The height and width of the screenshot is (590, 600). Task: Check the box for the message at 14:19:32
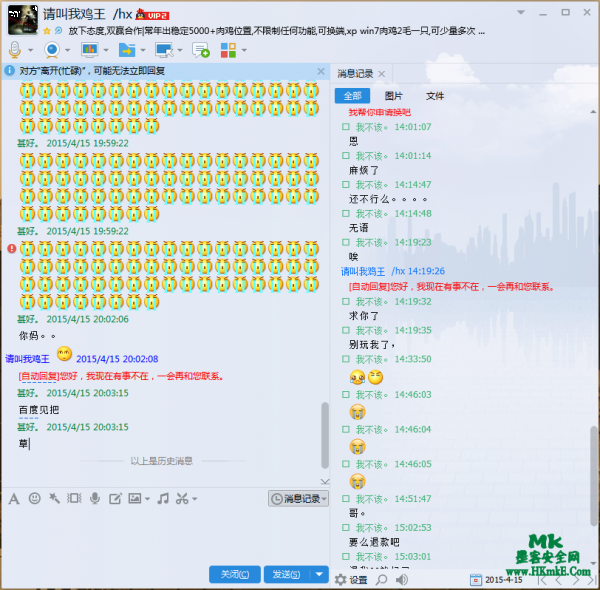click(346, 301)
